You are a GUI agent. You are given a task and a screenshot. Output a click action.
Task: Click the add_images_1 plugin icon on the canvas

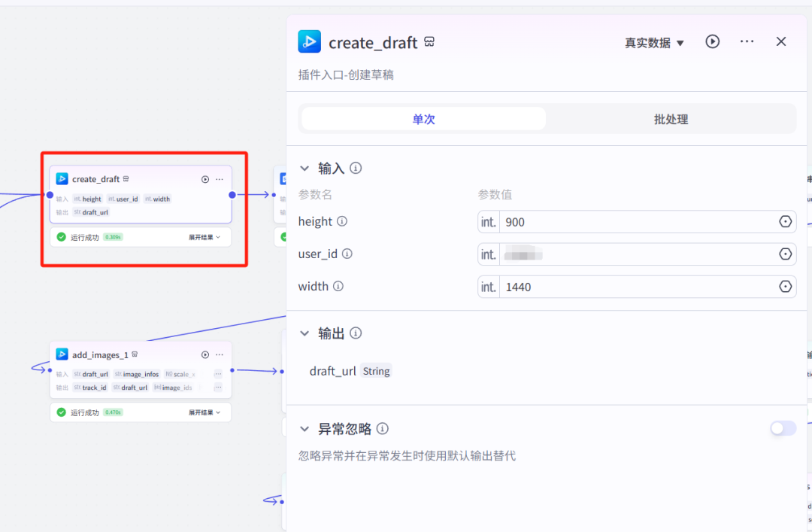pyautogui.click(x=62, y=354)
